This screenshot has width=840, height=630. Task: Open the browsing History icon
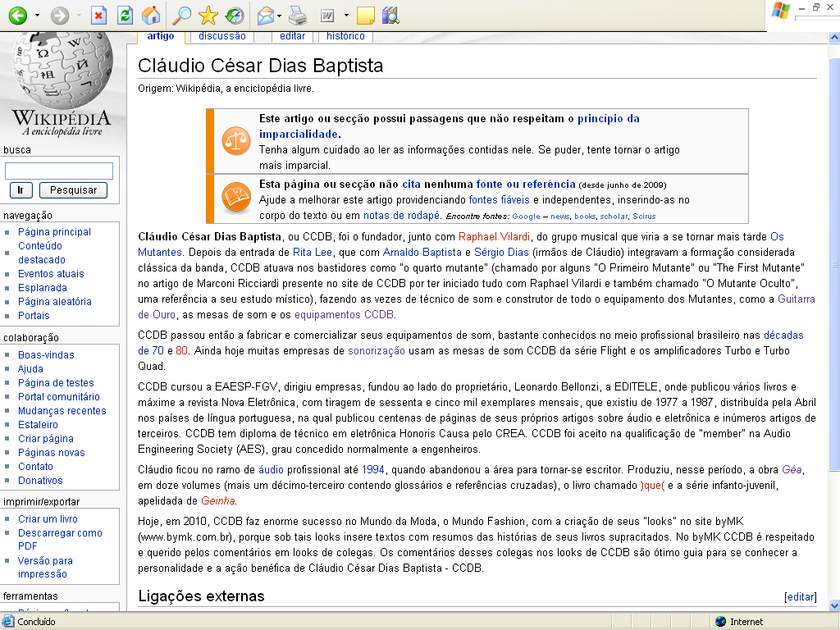234,15
